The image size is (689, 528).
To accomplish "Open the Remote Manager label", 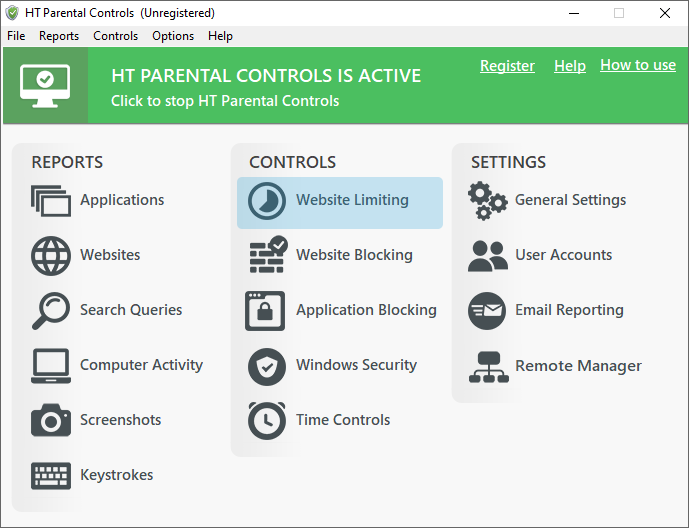I will 578,366.
